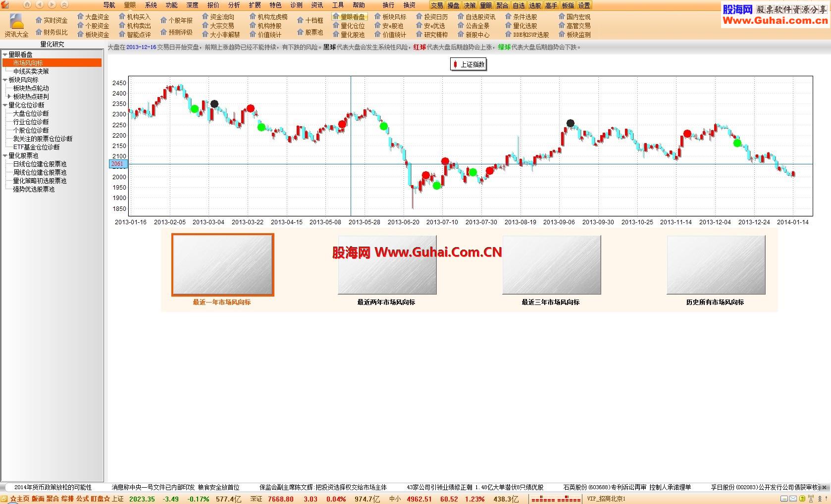Open 条件选股 toolbar item

521,17
